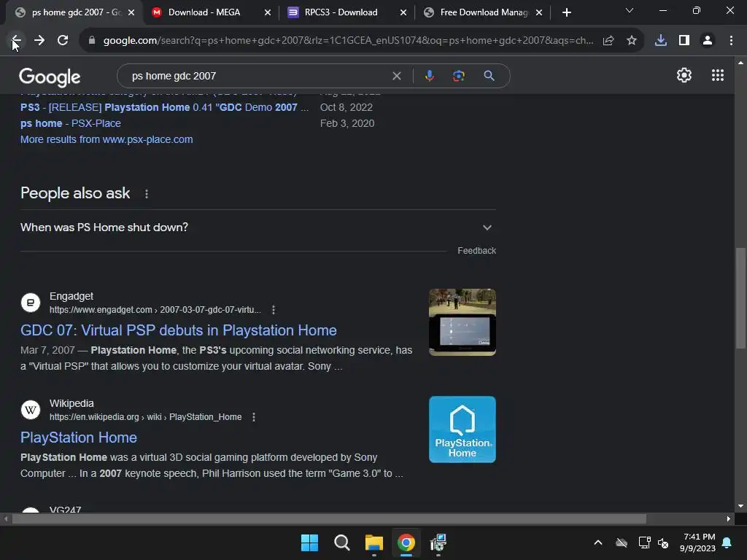Open File Explorer from taskbar

374,542
